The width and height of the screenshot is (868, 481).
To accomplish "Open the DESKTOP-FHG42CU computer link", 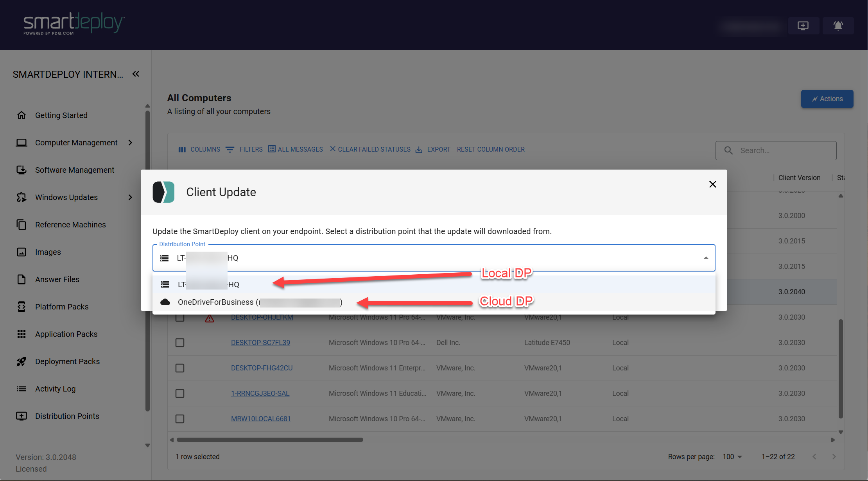I will pyautogui.click(x=262, y=368).
